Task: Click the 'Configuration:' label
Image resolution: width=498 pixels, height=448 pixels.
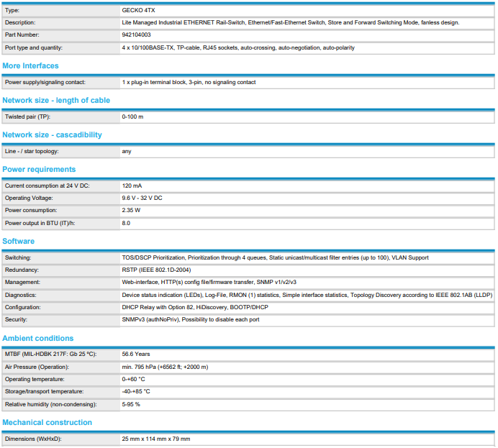Action: tap(22, 307)
